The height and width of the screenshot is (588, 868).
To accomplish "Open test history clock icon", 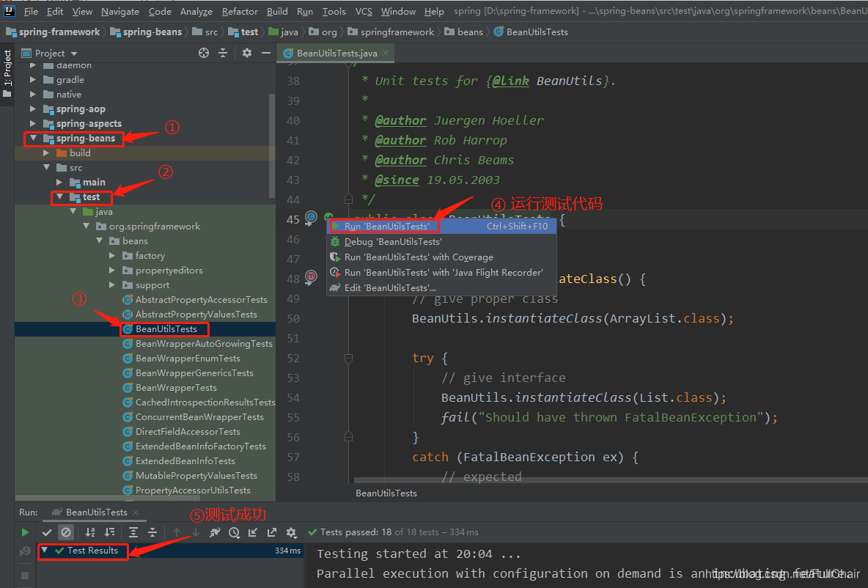I will click(234, 532).
